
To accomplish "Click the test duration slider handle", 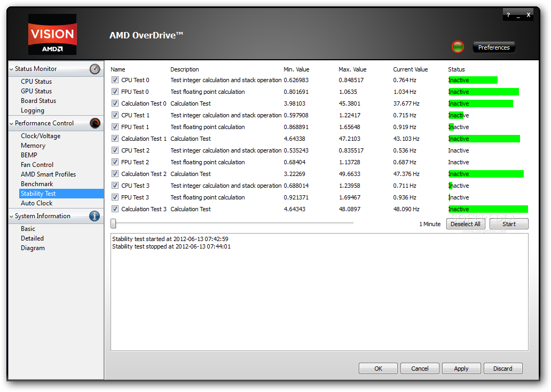I will pos(113,223).
